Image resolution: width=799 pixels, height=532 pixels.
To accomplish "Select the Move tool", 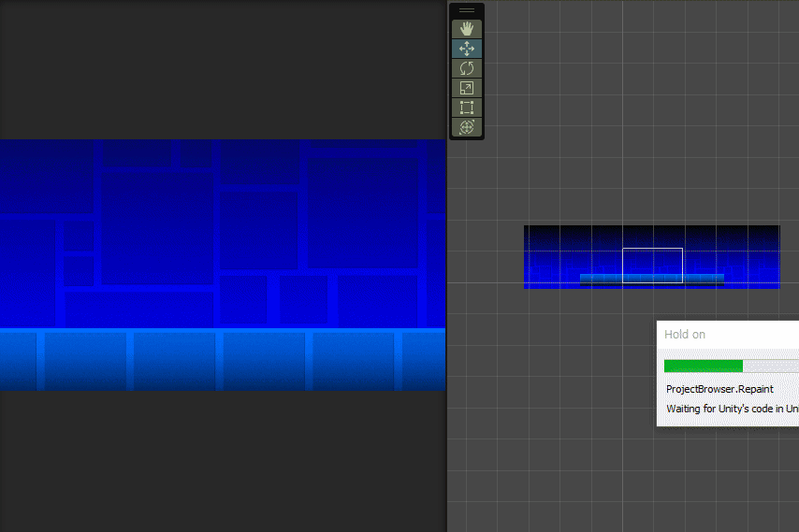I will [466, 49].
